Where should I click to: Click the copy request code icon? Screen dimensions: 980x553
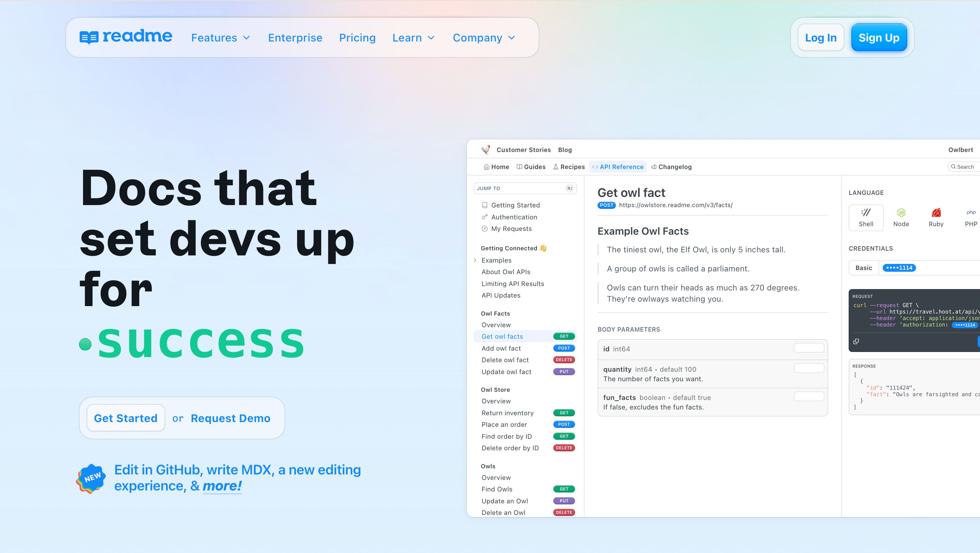coord(856,341)
